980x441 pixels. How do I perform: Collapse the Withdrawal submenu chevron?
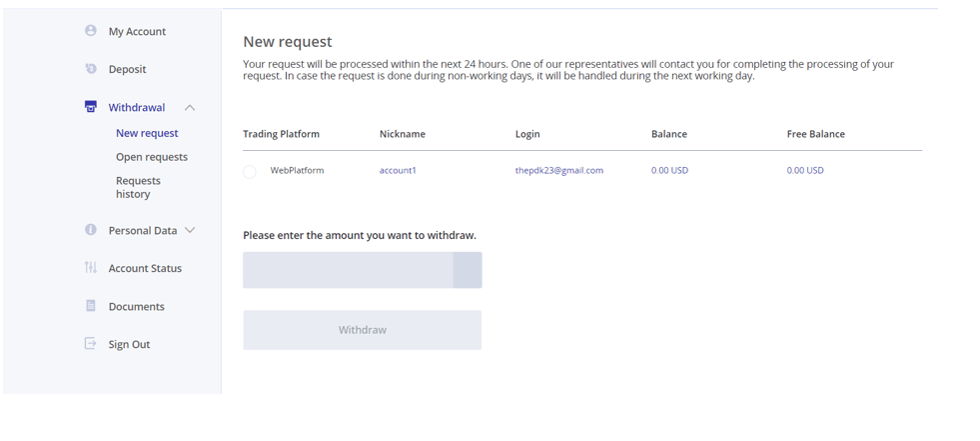(190, 108)
